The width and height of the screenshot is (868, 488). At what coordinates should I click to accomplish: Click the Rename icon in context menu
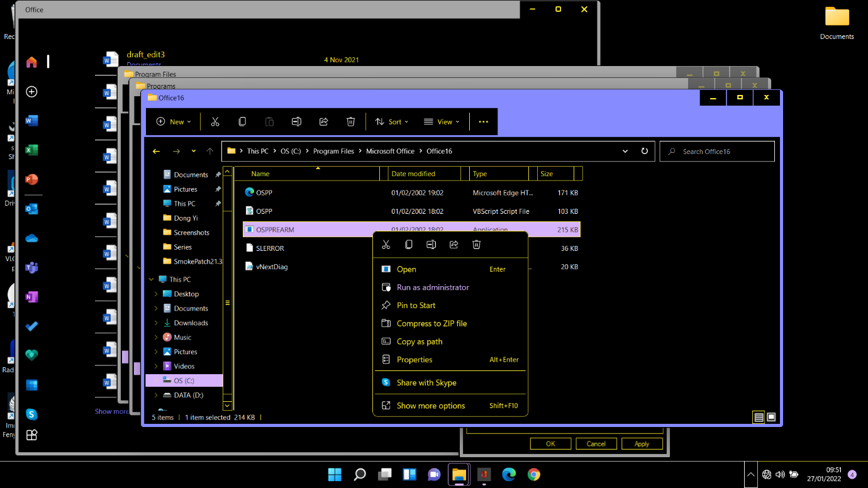[431, 245]
